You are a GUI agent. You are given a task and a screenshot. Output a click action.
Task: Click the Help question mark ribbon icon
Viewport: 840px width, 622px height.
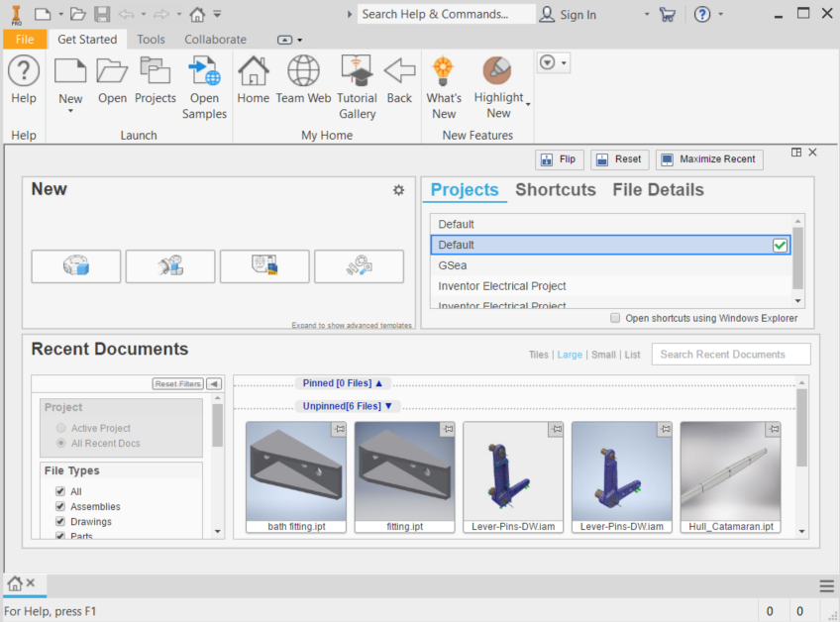click(x=24, y=70)
